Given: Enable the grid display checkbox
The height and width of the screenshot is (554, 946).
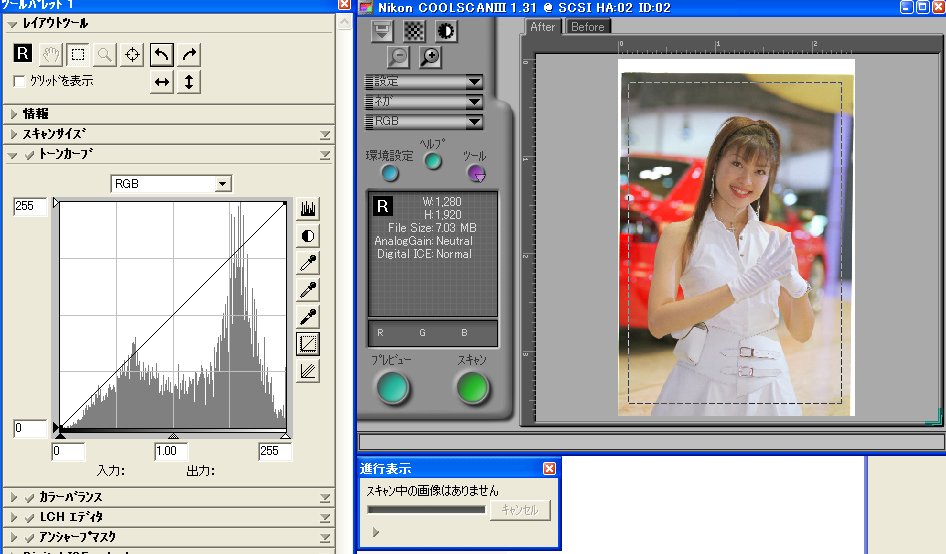Looking at the screenshot, I should click(x=19, y=81).
